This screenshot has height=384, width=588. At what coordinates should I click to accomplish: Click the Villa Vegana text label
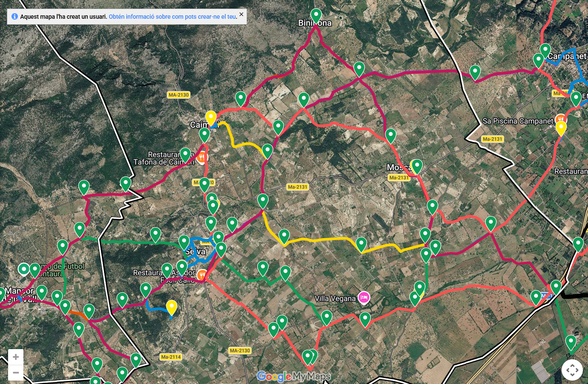335,298
